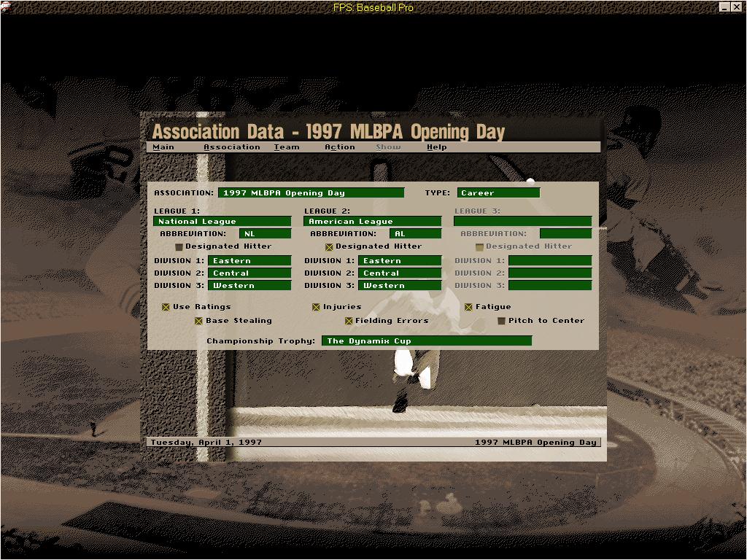Open the Main menu
Image resolution: width=747 pixels, height=560 pixels.
pyautogui.click(x=163, y=147)
